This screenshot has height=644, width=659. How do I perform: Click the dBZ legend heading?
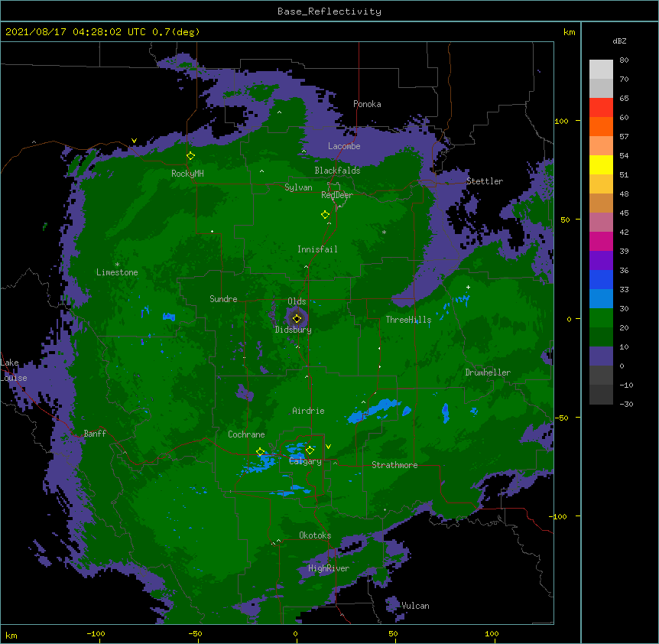pyautogui.click(x=619, y=41)
